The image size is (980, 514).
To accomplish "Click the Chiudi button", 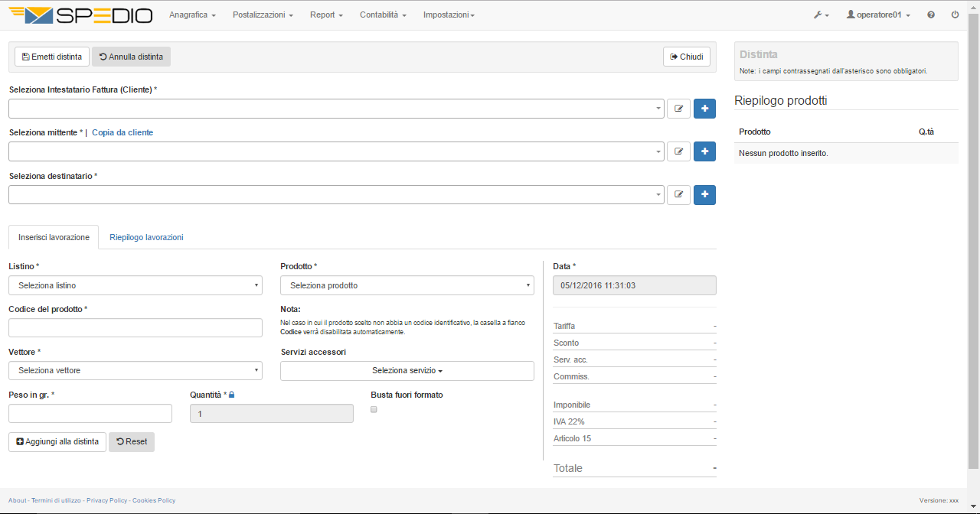I will click(x=687, y=57).
